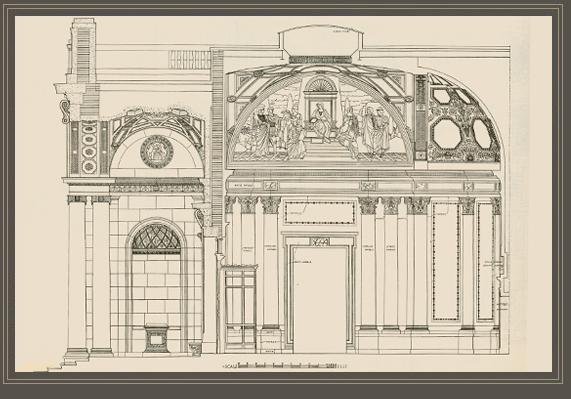Click the Corinthian capital left of the doorway
Screen dimensions: 571x399
click(x=271, y=205)
